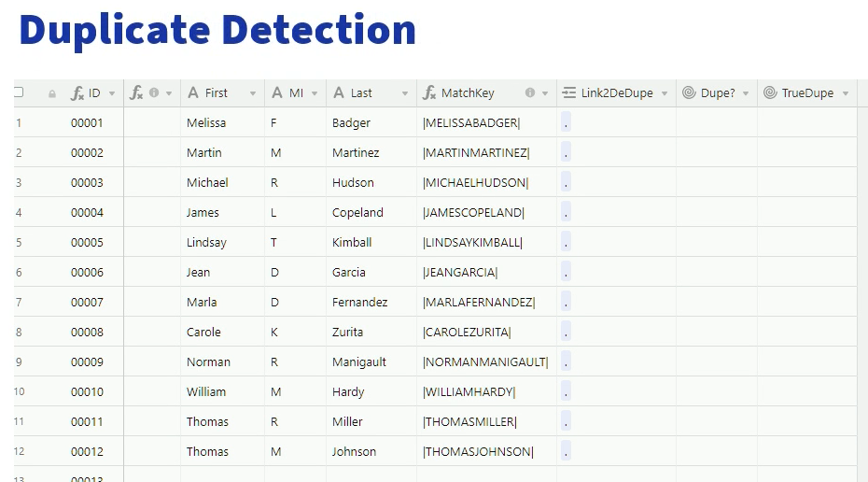Click the info icon in MatchKey header
The image size is (868, 482).
tap(530, 92)
